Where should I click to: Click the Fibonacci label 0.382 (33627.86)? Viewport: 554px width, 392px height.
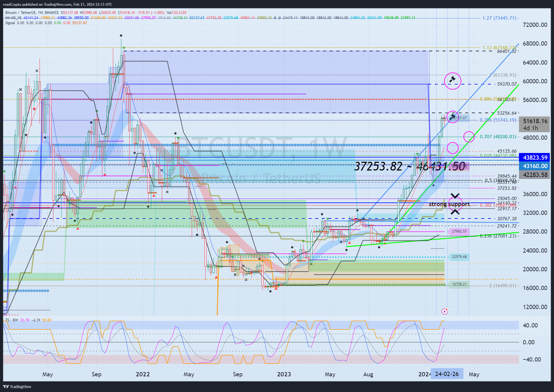498,205
